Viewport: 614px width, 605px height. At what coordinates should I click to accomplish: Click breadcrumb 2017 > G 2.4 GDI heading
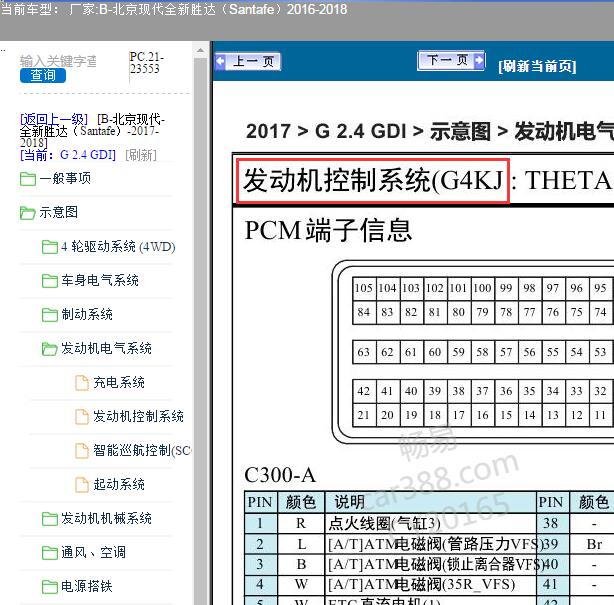326,131
